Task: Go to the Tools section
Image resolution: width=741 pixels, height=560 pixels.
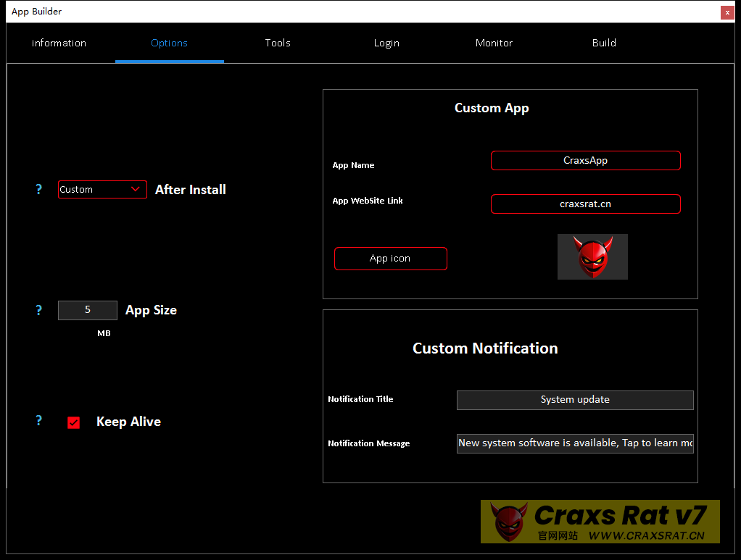Action: click(278, 43)
